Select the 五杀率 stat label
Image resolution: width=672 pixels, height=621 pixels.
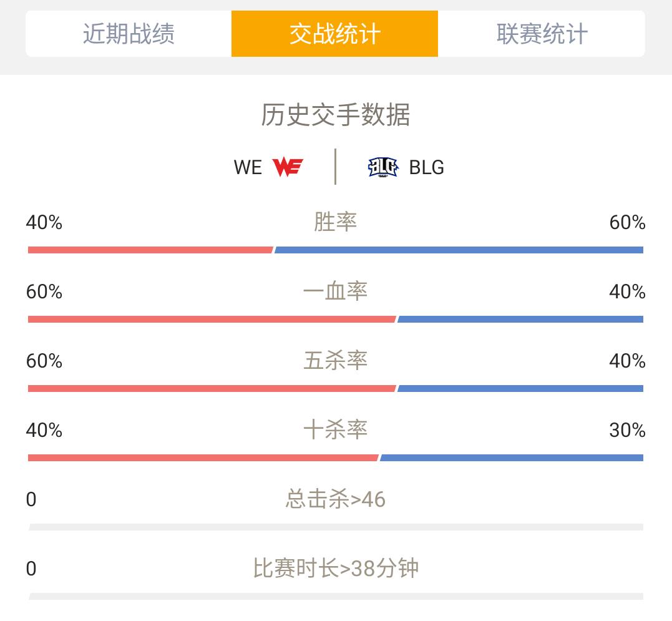click(335, 360)
